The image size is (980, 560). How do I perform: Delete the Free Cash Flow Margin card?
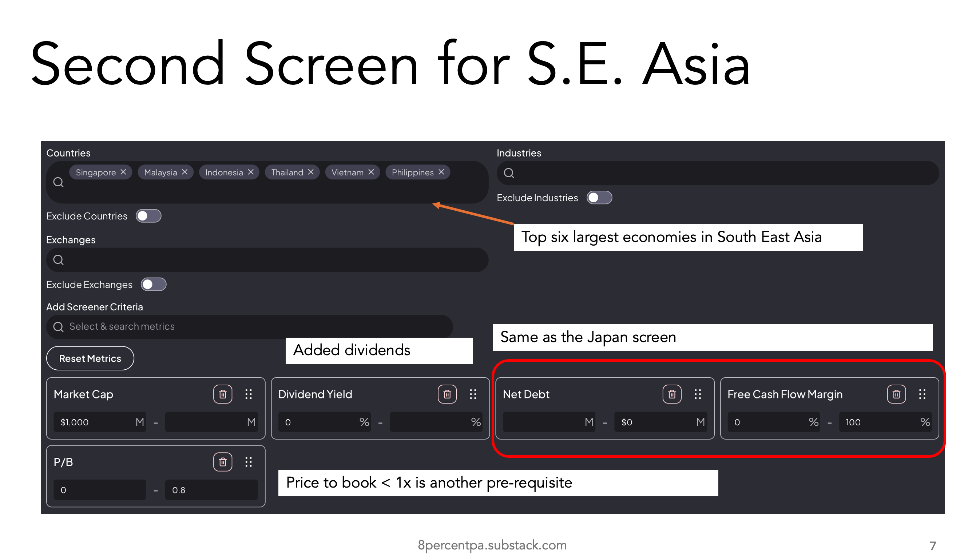click(x=896, y=394)
